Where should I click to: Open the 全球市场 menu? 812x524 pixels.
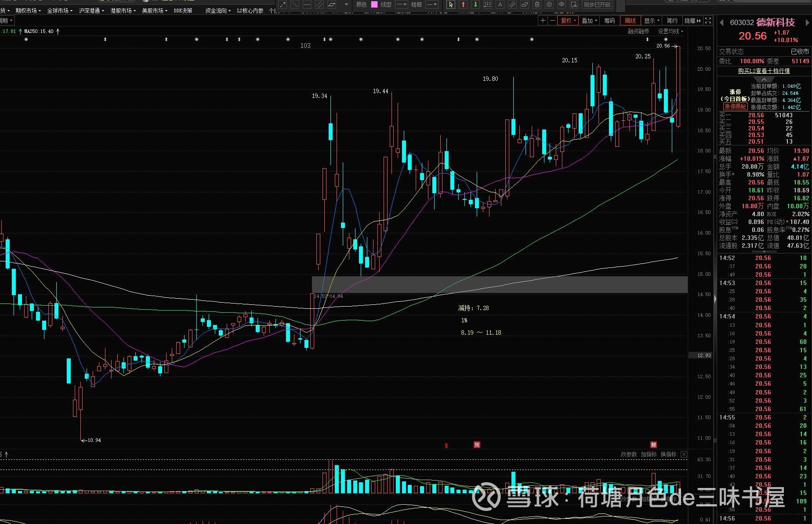[60, 11]
